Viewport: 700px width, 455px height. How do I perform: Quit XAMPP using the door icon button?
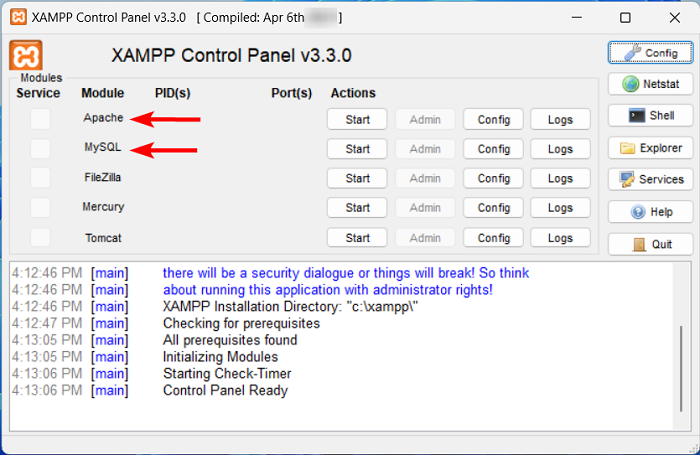click(650, 244)
